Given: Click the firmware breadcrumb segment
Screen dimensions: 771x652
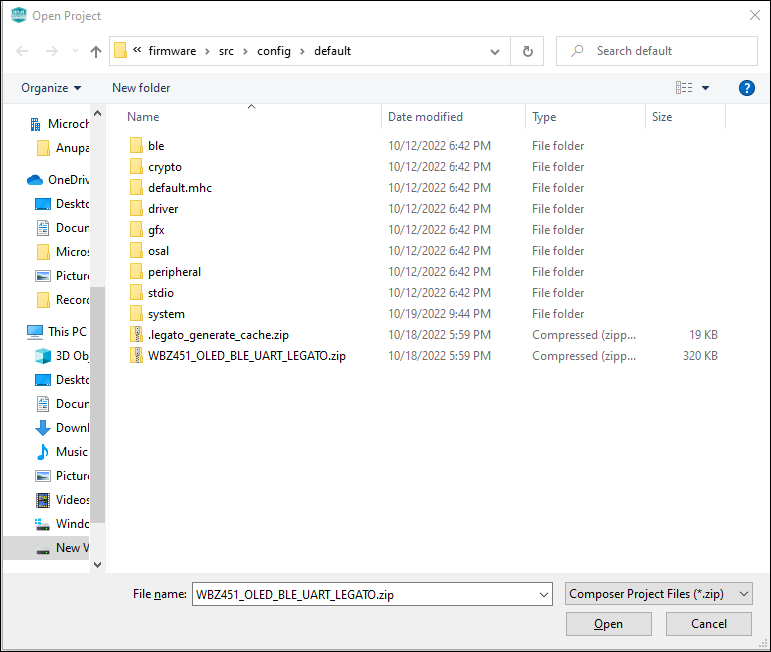Looking at the screenshot, I should [x=172, y=51].
